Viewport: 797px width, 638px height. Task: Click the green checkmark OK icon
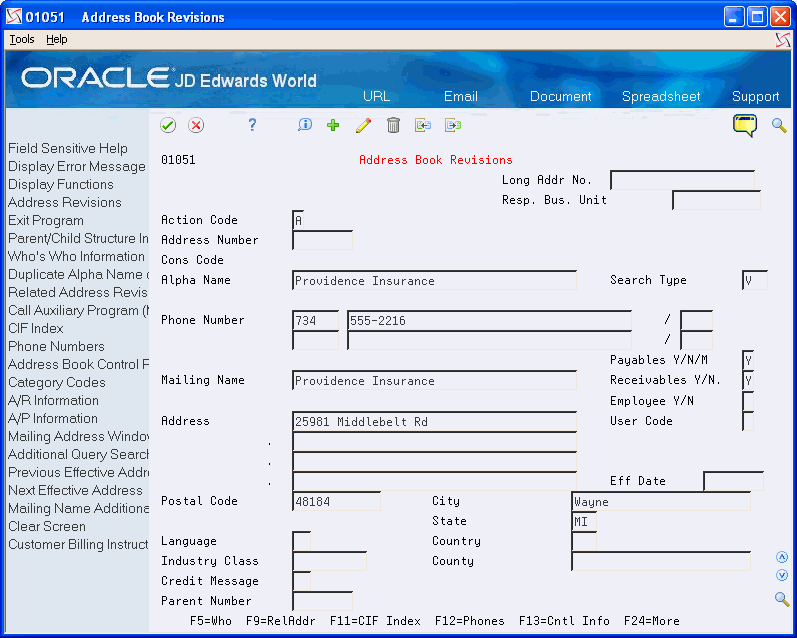click(x=168, y=125)
